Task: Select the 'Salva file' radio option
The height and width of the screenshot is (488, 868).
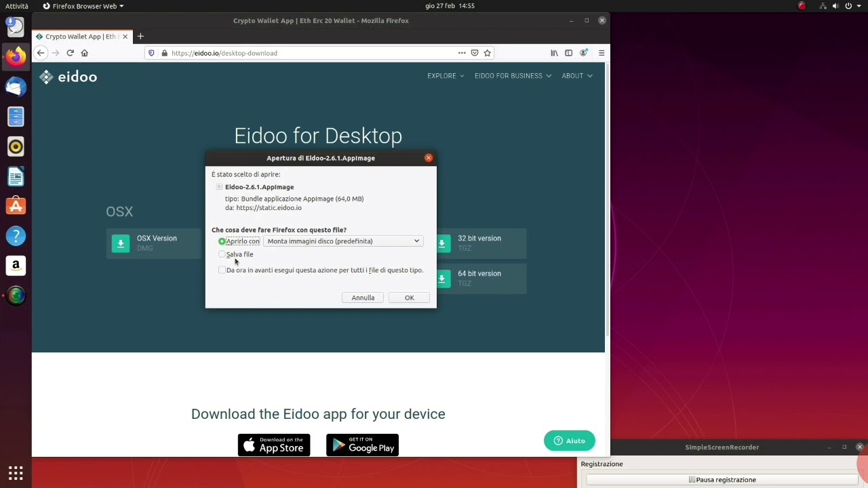Action: (222, 254)
